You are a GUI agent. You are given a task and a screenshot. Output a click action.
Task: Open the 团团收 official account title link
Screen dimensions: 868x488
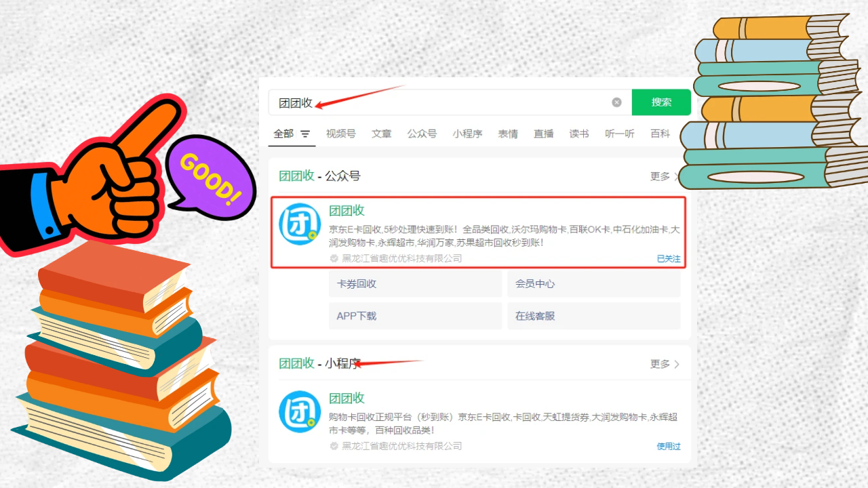(x=347, y=211)
